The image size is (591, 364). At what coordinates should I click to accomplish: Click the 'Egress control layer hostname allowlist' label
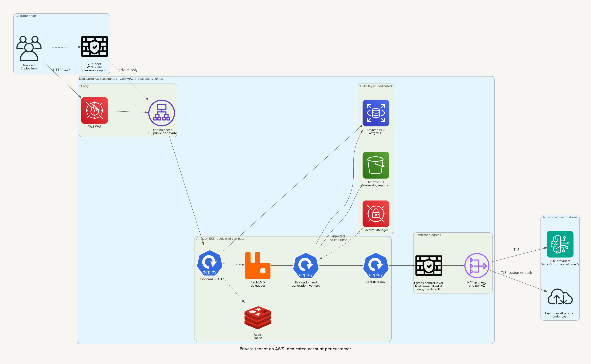(428, 286)
